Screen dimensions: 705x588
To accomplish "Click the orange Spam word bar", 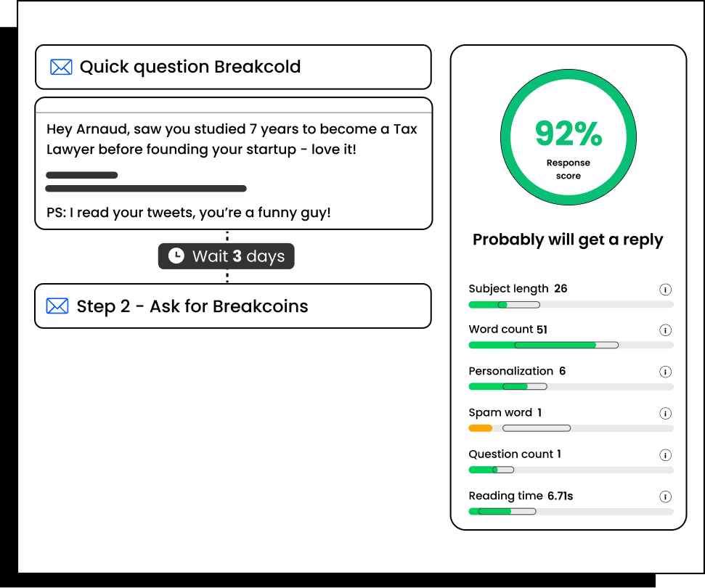I will point(480,428).
